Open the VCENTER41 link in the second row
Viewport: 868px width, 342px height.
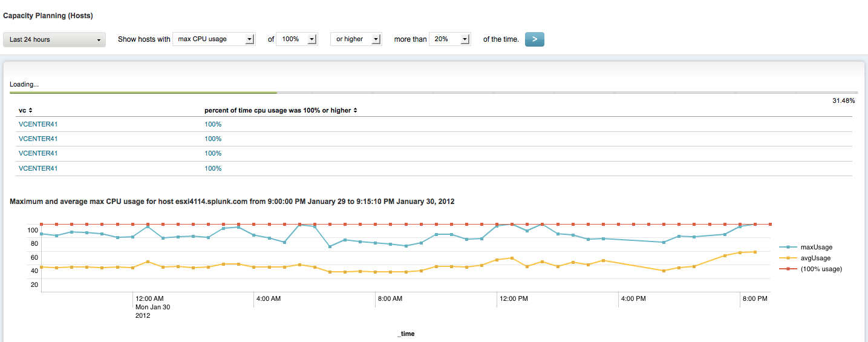pyautogui.click(x=38, y=139)
